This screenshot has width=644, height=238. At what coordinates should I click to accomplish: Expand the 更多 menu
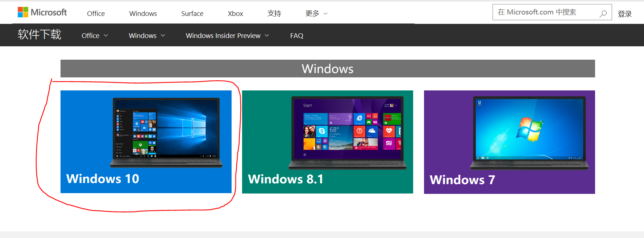tap(316, 13)
